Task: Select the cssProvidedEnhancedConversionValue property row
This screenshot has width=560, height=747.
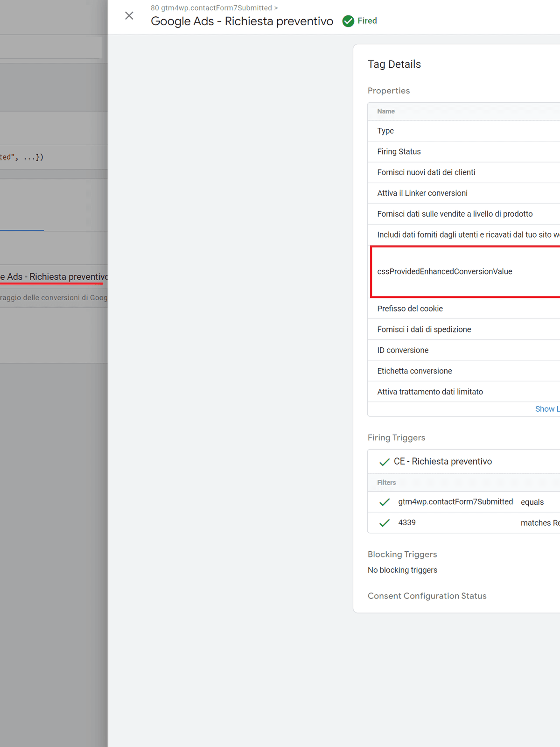Action: pos(445,272)
